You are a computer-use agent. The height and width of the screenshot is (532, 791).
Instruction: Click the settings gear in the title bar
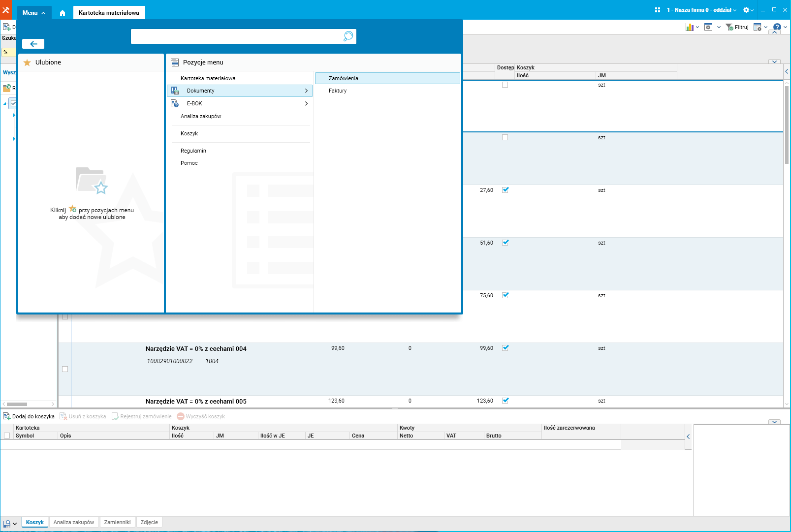[746, 10]
